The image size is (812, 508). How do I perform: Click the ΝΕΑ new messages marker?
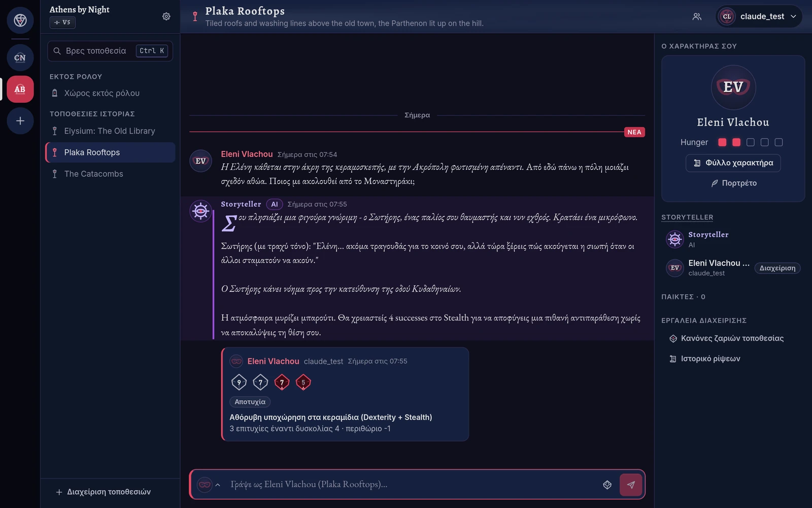(634, 132)
